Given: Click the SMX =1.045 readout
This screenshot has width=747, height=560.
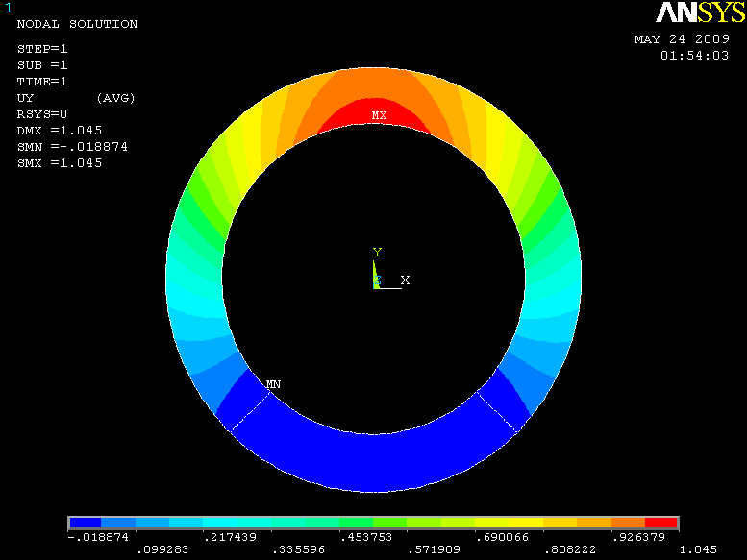Looking at the screenshot, I should 60,163.
